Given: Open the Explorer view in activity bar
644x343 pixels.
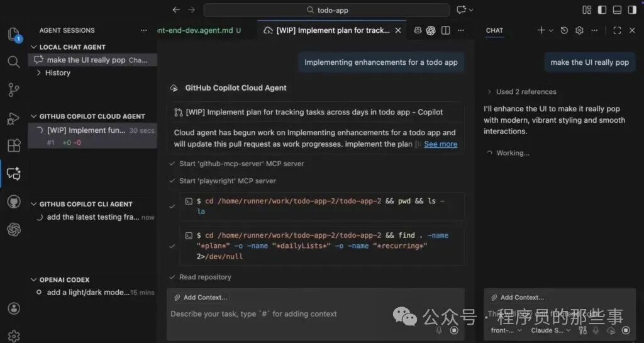Looking at the screenshot, I should pos(14,34).
